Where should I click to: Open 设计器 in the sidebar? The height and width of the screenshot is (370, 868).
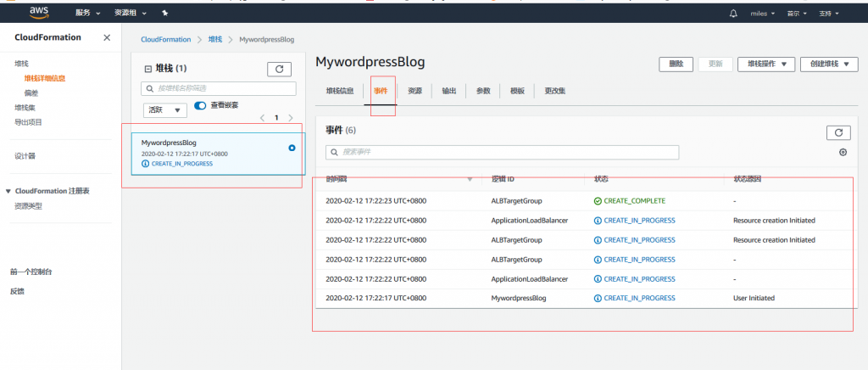click(x=25, y=156)
